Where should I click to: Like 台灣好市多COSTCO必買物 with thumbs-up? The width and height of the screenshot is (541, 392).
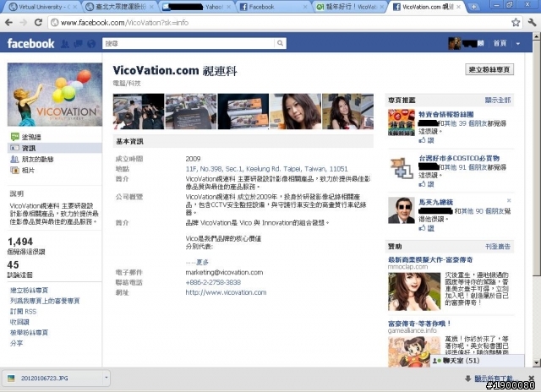426,184
